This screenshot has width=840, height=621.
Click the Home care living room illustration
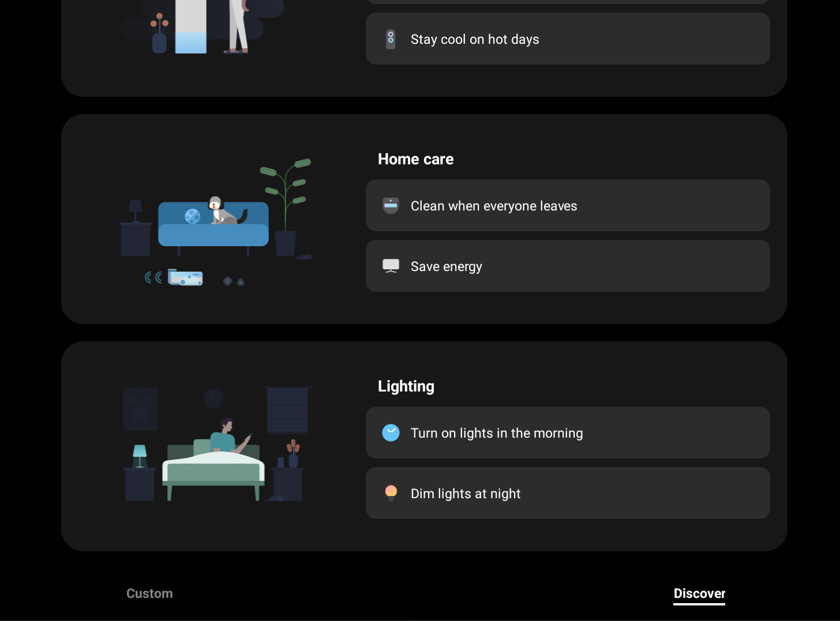216,222
